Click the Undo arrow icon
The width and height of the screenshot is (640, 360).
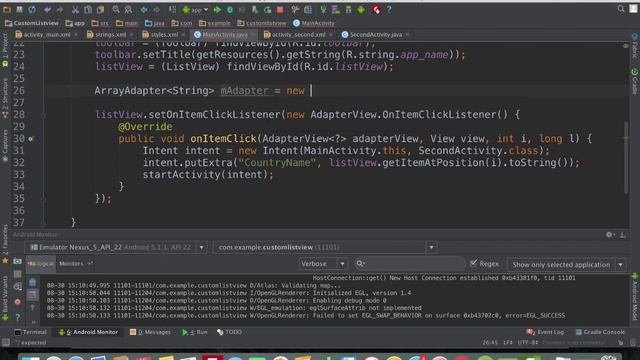48,9
